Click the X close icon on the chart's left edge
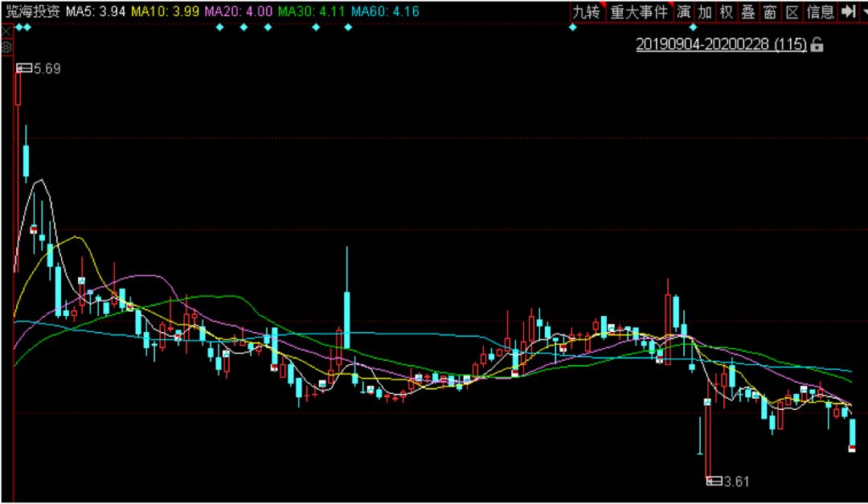Screen dimensions: 868x504 [x=6, y=31]
